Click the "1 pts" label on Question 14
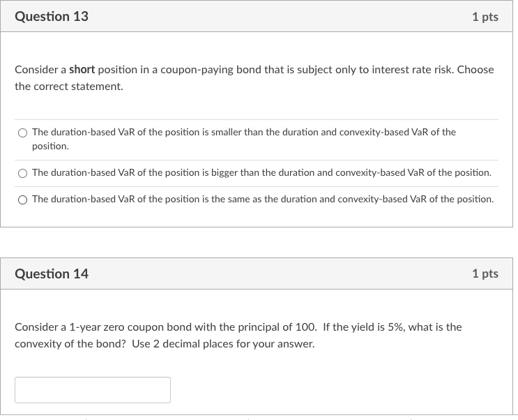 click(x=485, y=273)
